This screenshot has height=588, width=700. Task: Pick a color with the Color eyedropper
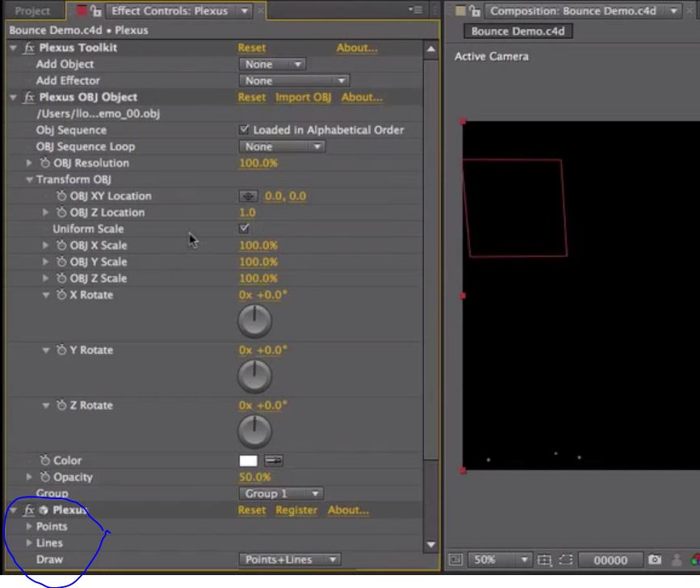273,460
